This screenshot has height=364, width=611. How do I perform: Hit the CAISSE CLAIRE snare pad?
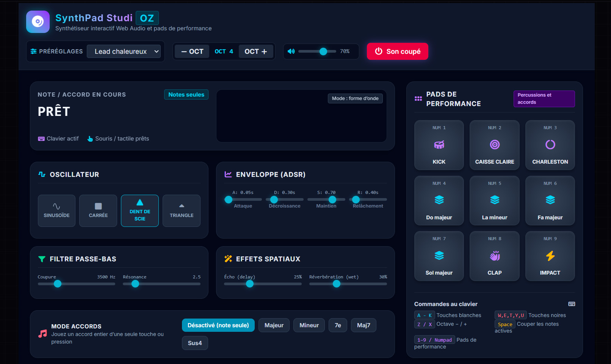(x=495, y=145)
